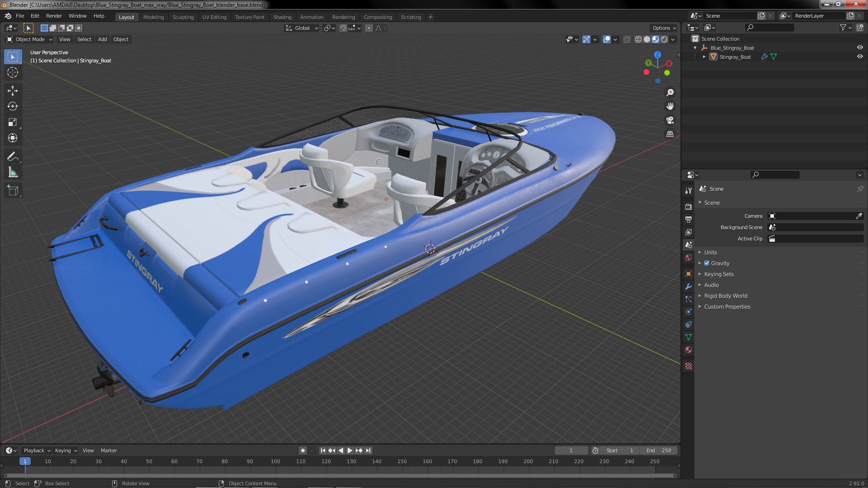Pick the Rotate tool
The height and width of the screenshot is (488, 868).
13,107
